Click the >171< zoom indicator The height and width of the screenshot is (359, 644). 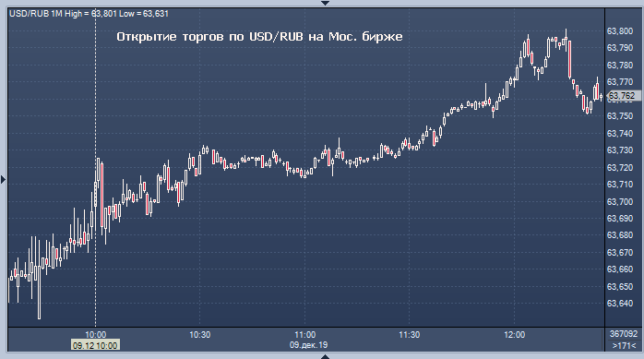[x=624, y=345]
